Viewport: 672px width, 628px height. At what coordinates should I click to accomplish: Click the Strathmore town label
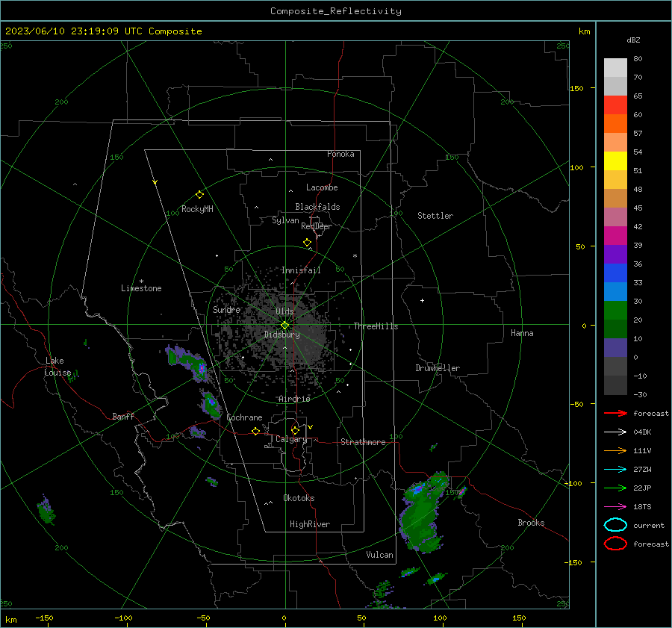point(363,442)
